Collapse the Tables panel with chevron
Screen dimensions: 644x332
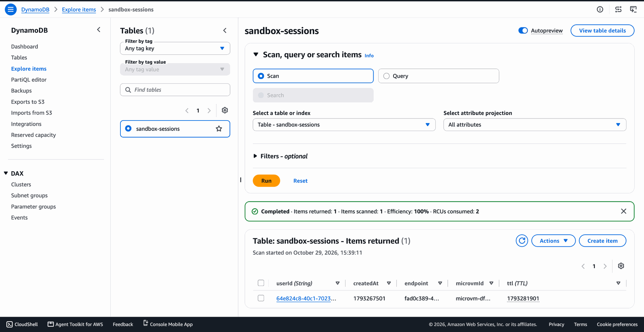pos(225,31)
